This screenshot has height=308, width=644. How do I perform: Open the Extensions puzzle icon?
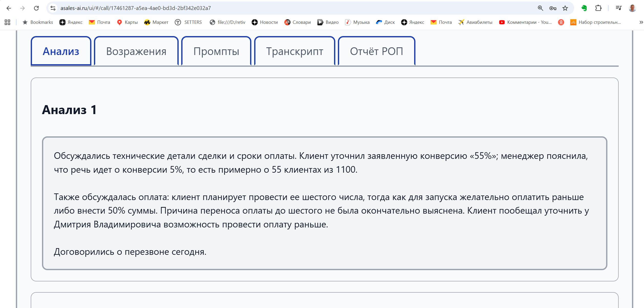tap(598, 8)
